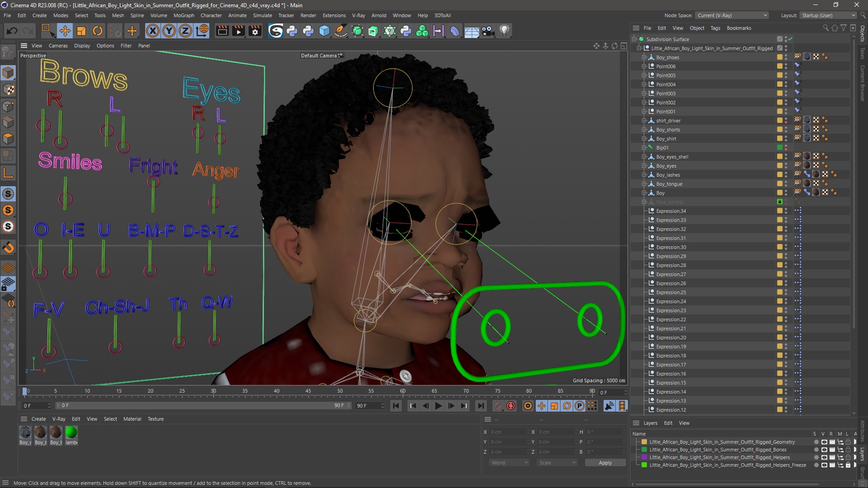Toggle the X axis lock
868x488 pixels.
coord(153,31)
